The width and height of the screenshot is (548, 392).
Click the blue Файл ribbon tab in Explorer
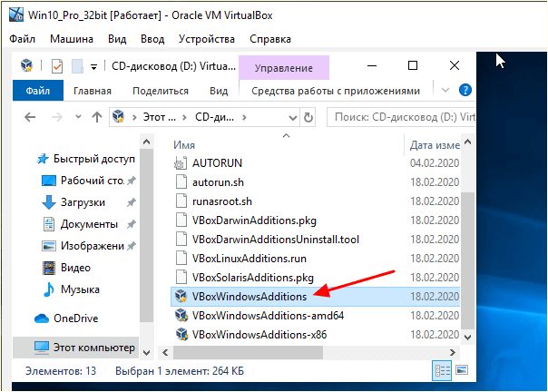[x=38, y=91]
